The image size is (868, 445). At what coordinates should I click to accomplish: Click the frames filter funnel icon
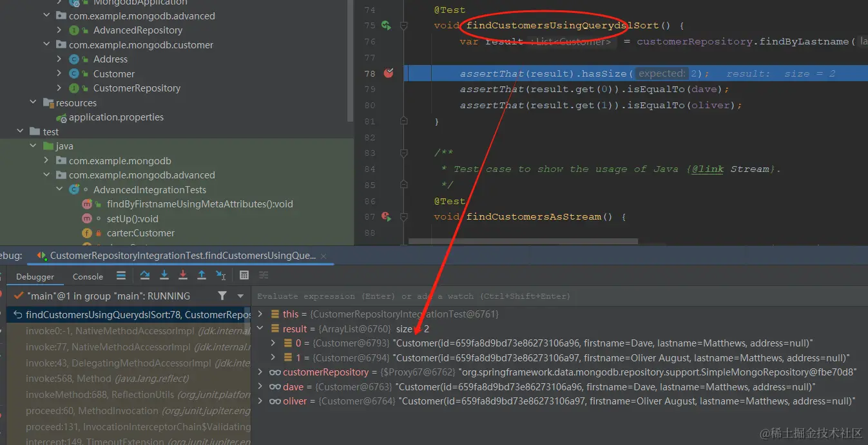[222, 296]
